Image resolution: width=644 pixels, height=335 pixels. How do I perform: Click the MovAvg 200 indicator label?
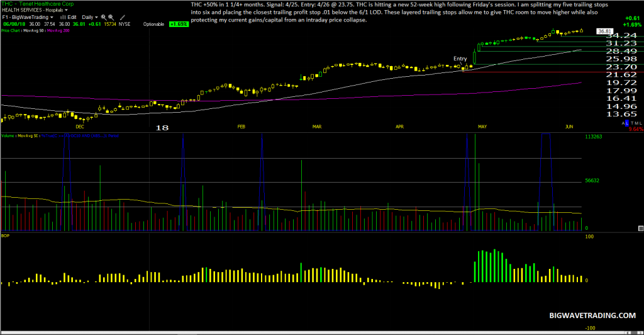tap(58, 30)
